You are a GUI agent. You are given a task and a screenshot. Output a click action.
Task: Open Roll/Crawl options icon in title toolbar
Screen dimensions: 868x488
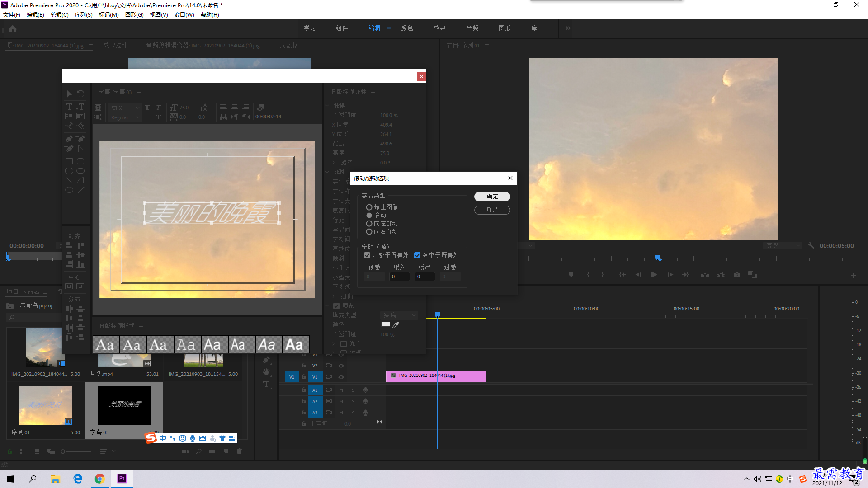pos(98,117)
